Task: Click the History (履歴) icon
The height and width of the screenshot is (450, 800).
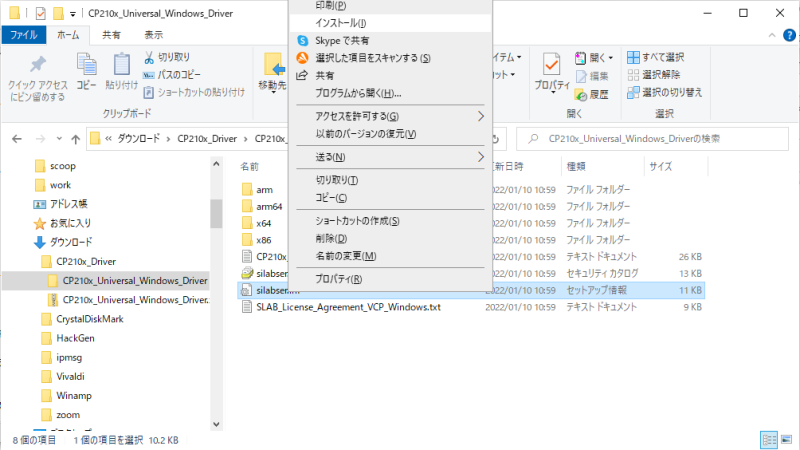Action: (x=581, y=94)
